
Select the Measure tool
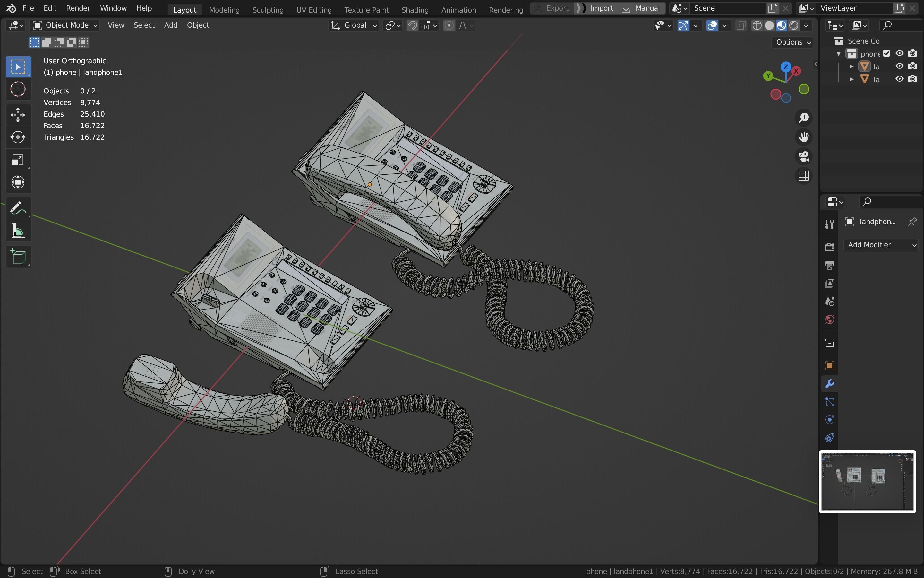point(18,231)
